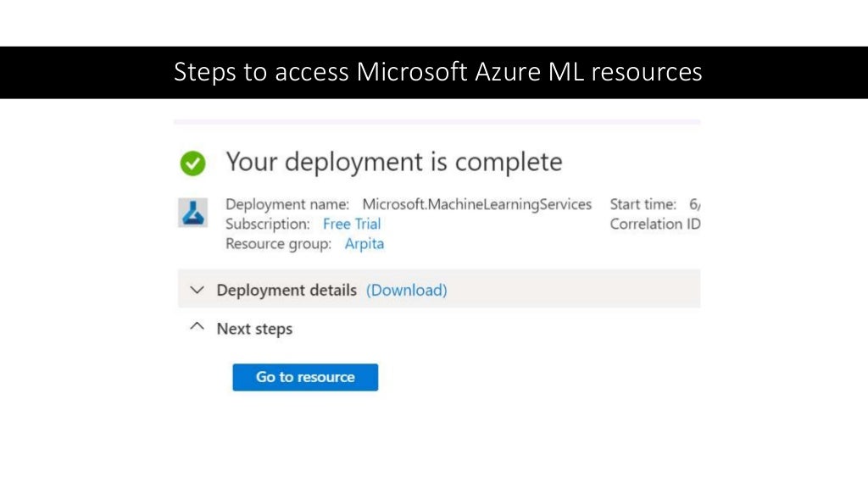Click the 'Start time:' label

[643, 204]
